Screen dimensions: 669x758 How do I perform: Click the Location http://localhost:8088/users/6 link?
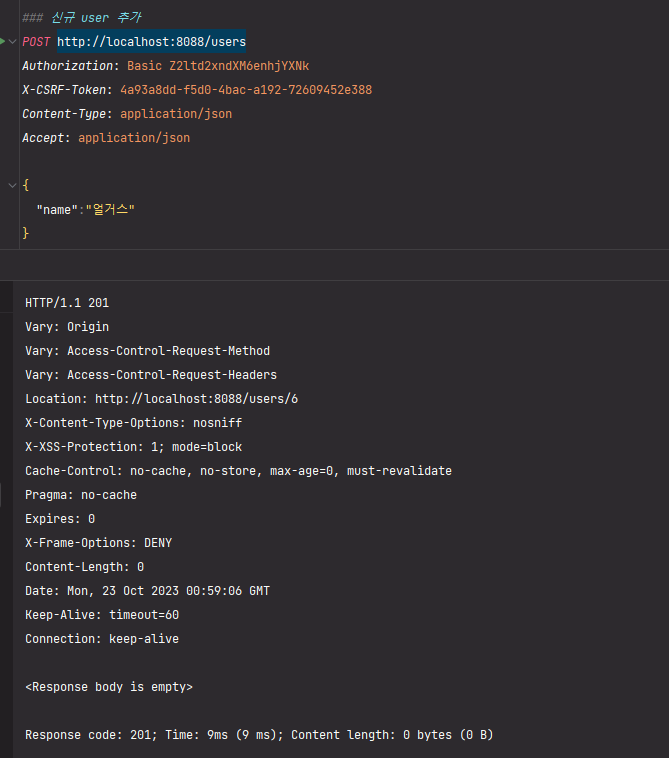(196, 399)
